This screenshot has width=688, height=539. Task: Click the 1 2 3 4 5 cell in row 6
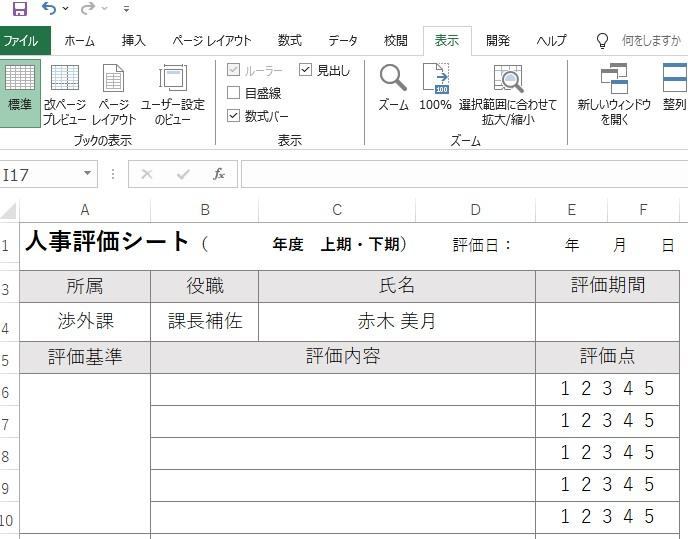coord(608,389)
